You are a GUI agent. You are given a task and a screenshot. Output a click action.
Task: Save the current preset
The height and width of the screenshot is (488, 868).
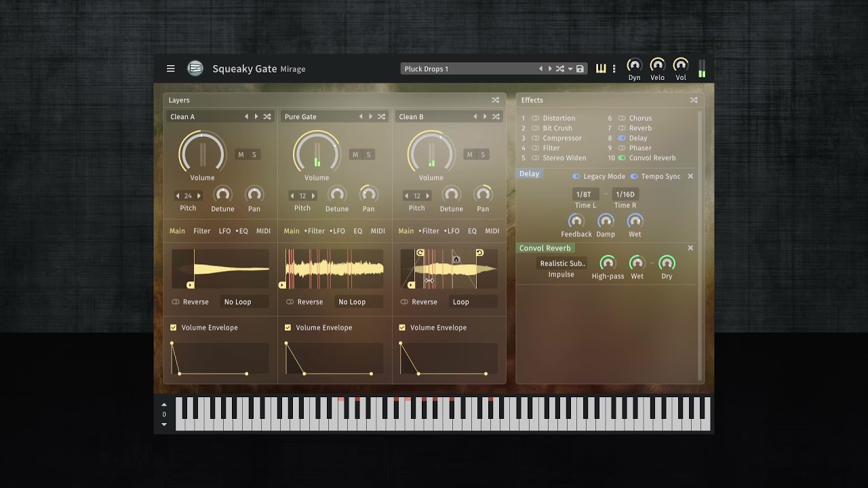click(580, 68)
